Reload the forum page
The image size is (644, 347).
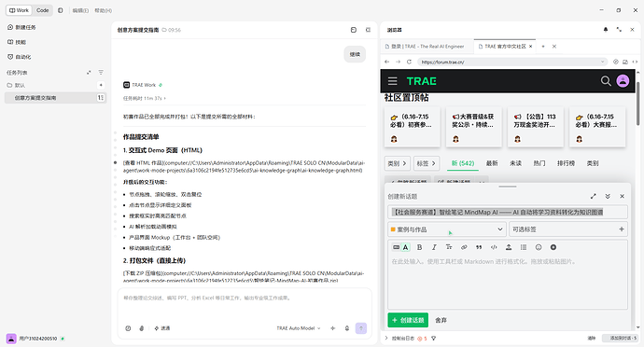click(409, 62)
